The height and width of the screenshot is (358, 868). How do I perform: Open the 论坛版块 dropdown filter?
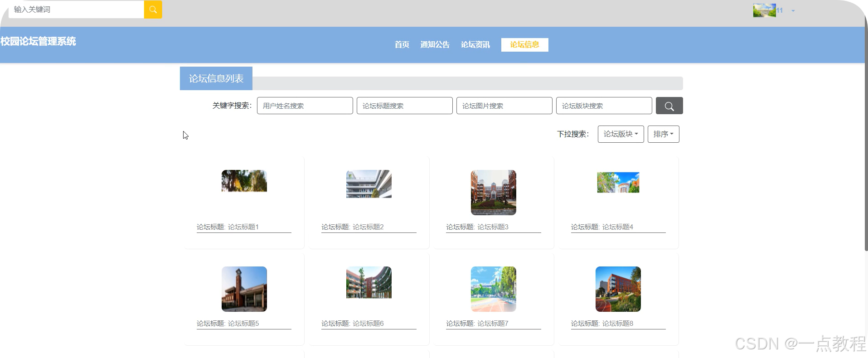coord(621,134)
